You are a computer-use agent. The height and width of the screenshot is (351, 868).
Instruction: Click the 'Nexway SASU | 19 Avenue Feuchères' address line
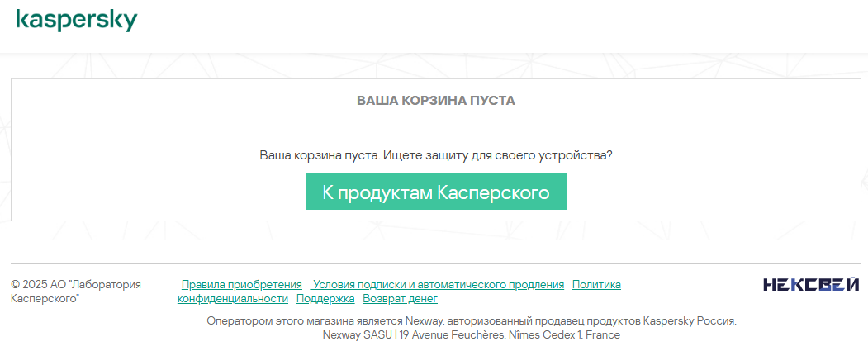(471, 335)
